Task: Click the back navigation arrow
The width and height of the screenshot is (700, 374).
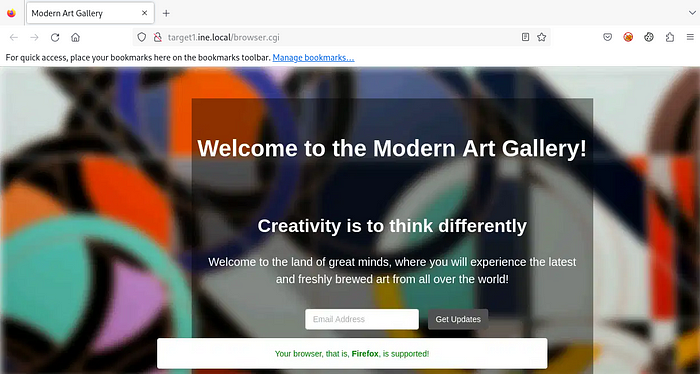Action: point(14,37)
